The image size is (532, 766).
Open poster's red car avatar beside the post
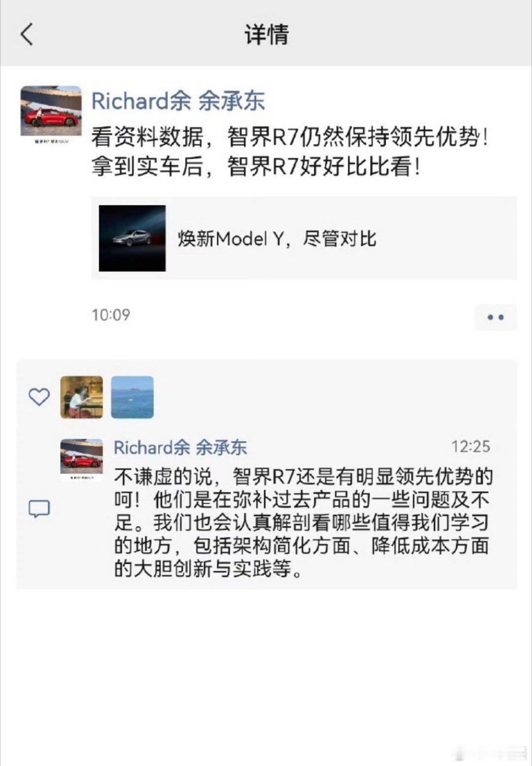pyautogui.click(x=51, y=115)
